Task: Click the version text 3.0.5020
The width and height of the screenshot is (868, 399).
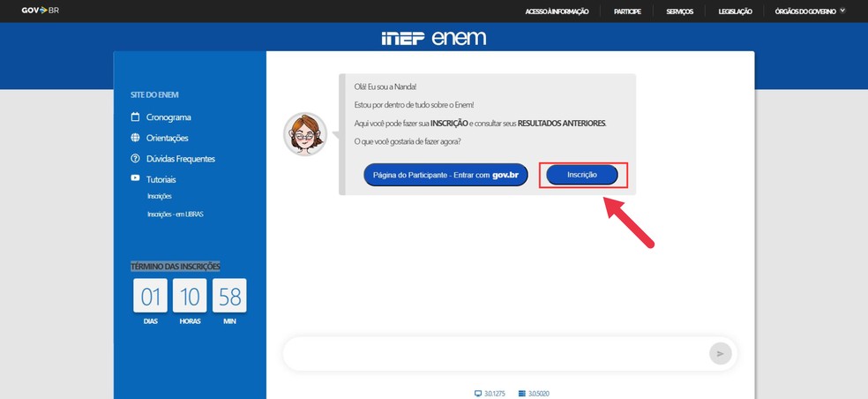Action: [x=539, y=394]
